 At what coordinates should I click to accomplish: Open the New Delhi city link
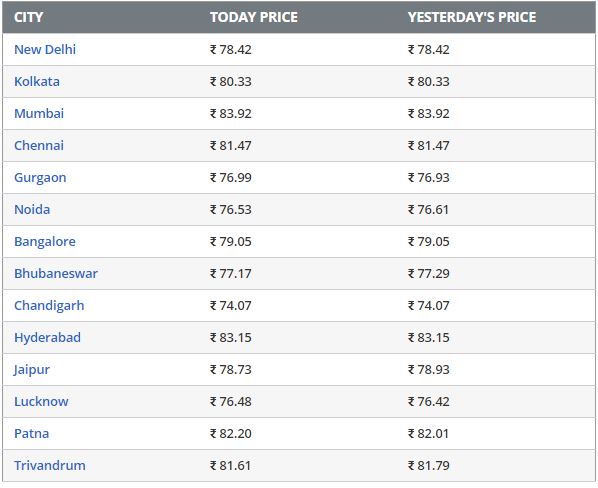(45, 50)
